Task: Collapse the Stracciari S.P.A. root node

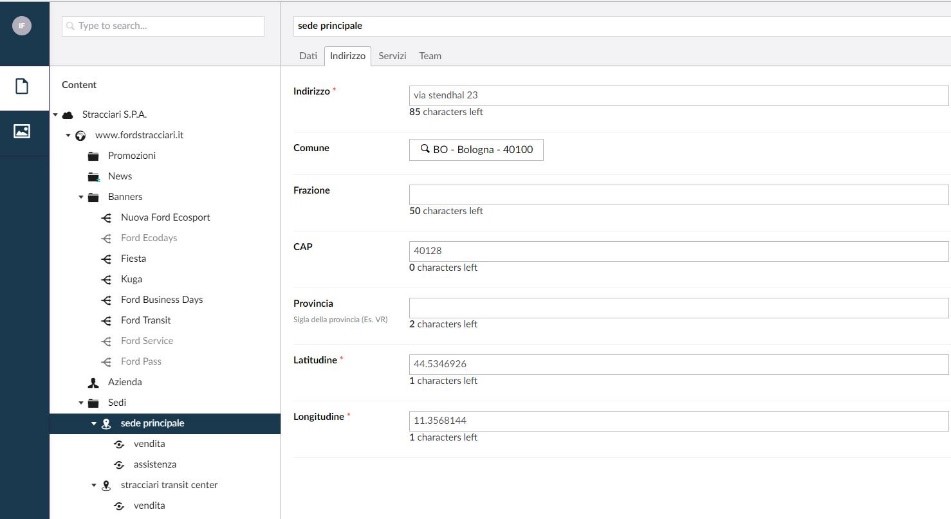Action: click(x=55, y=115)
